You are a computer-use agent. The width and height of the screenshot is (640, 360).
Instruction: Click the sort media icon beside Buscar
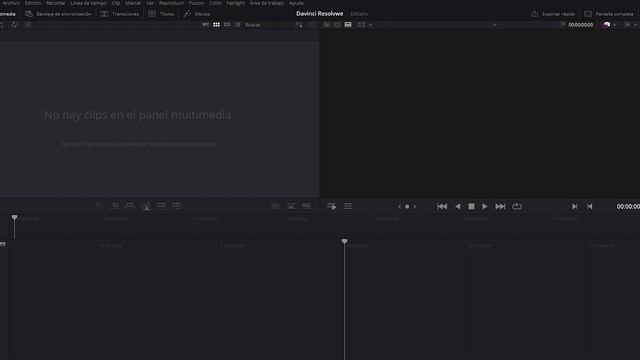tap(299, 25)
